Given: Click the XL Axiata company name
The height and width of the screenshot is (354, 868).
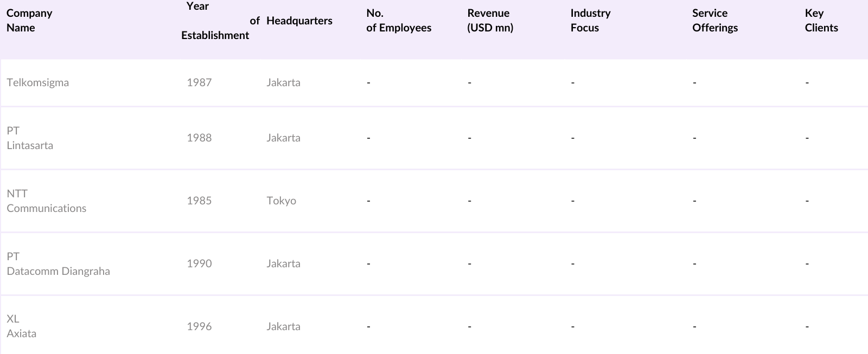Looking at the screenshot, I should (22, 326).
